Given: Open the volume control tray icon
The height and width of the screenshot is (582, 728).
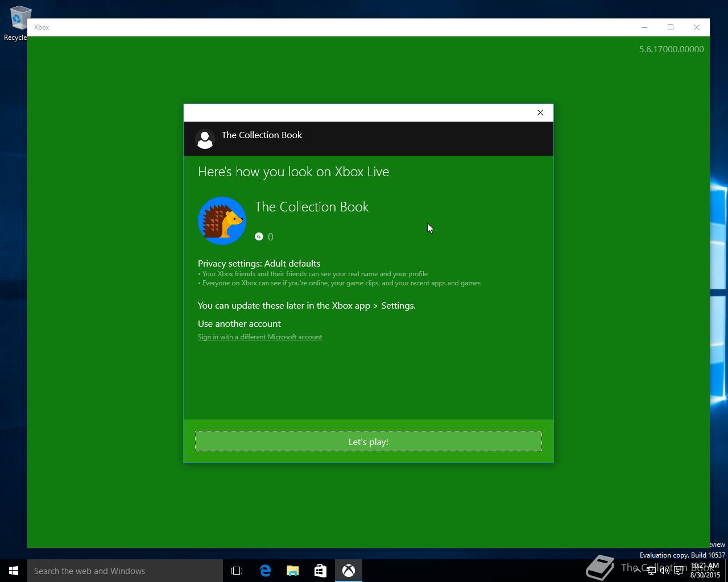Looking at the screenshot, I should (x=665, y=571).
